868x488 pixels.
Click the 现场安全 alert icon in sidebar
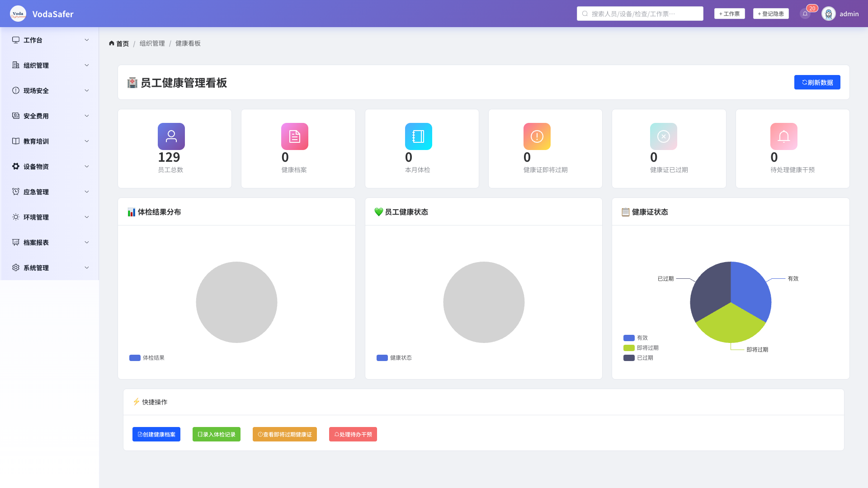[x=16, y=90]
